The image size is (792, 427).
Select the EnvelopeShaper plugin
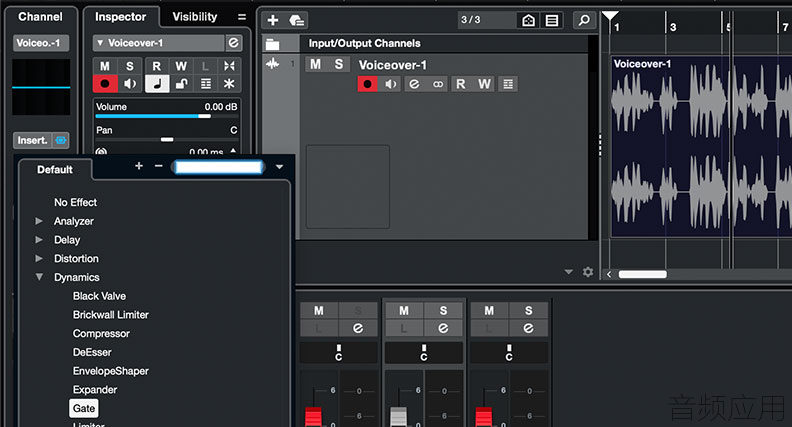(111, 371)
